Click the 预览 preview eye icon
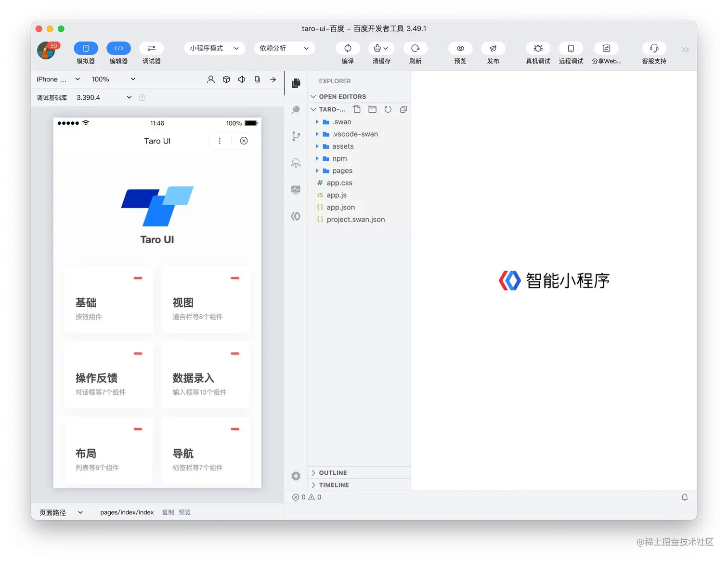Image resolution: width=728 pixels, height=561 pixels. coord(460,48)
